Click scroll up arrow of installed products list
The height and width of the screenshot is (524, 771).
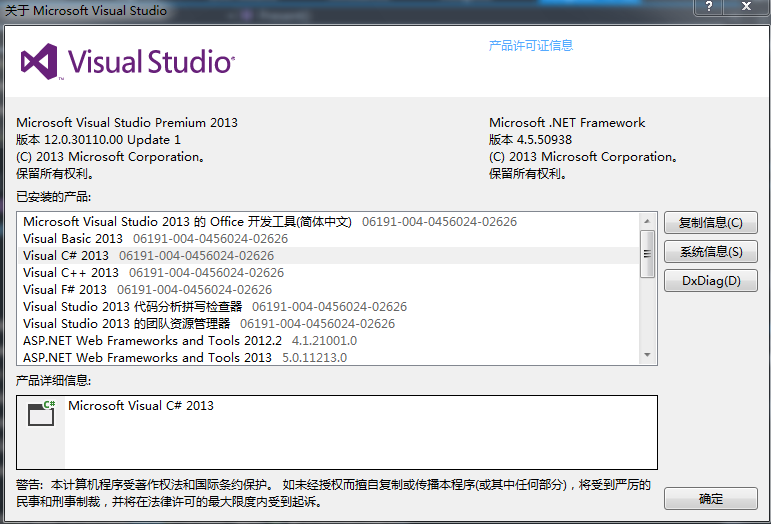point(647,221)
